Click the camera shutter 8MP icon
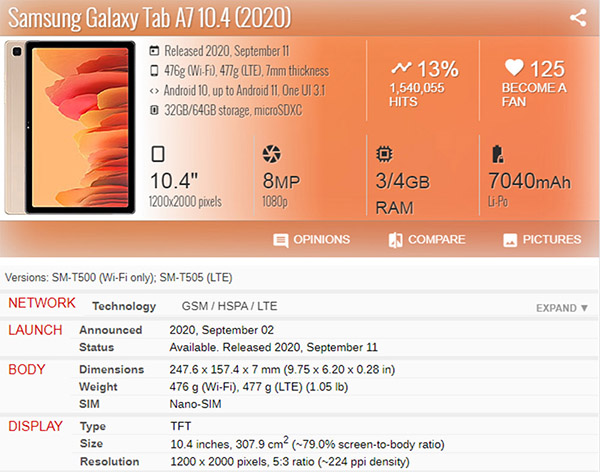600x472 pixels. point(271,155)
